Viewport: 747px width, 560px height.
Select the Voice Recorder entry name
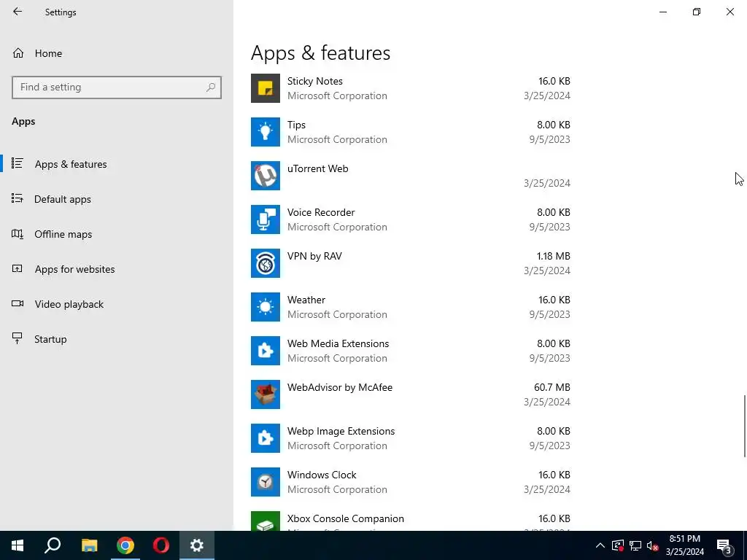click(321, 212)
